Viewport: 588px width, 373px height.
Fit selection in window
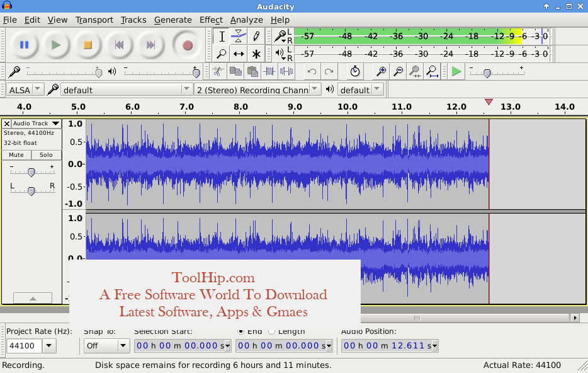(x=415, y=71)
